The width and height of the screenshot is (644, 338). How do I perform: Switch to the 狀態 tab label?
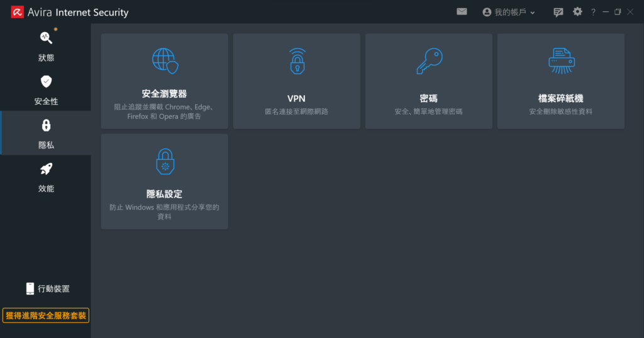pyautogui.click(x=46, y=58)
